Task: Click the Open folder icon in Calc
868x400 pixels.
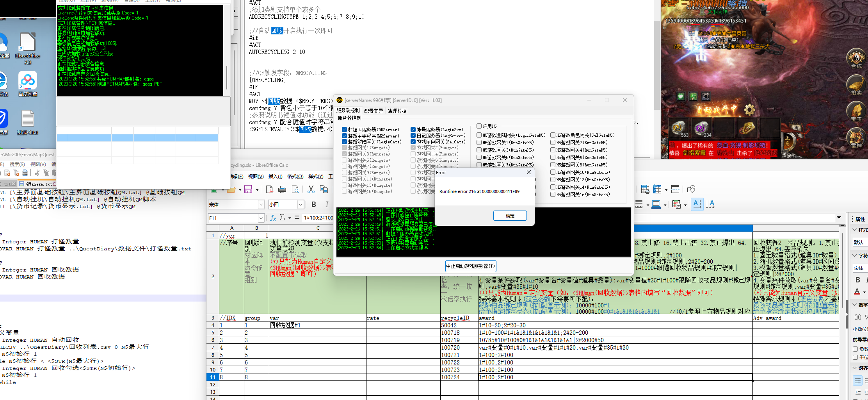Action: coord(231,189)
